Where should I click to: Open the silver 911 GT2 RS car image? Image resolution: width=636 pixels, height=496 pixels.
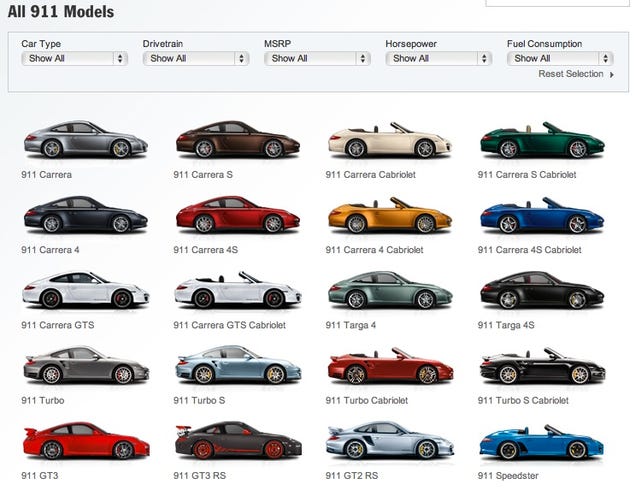point(390,441)
